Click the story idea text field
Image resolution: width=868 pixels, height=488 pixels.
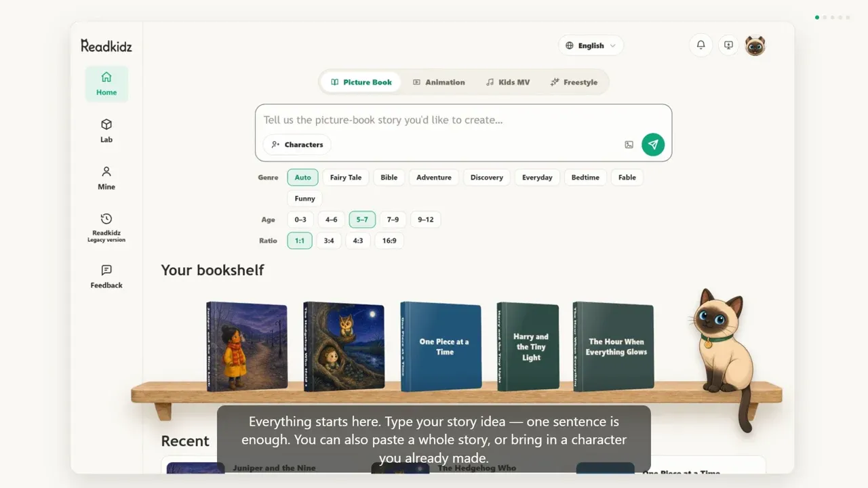pyautogui.click(x=463, y=120)
